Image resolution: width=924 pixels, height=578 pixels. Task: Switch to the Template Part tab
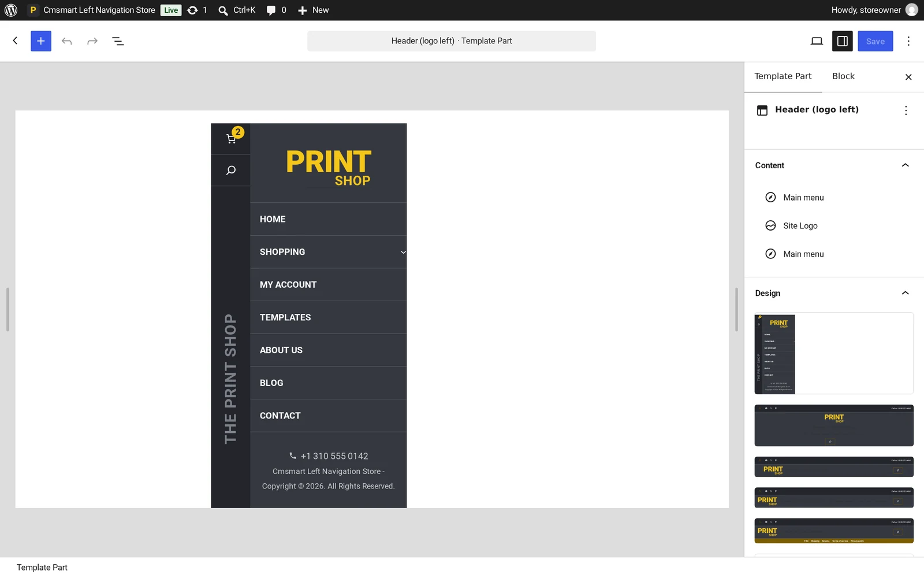[783, 76]
